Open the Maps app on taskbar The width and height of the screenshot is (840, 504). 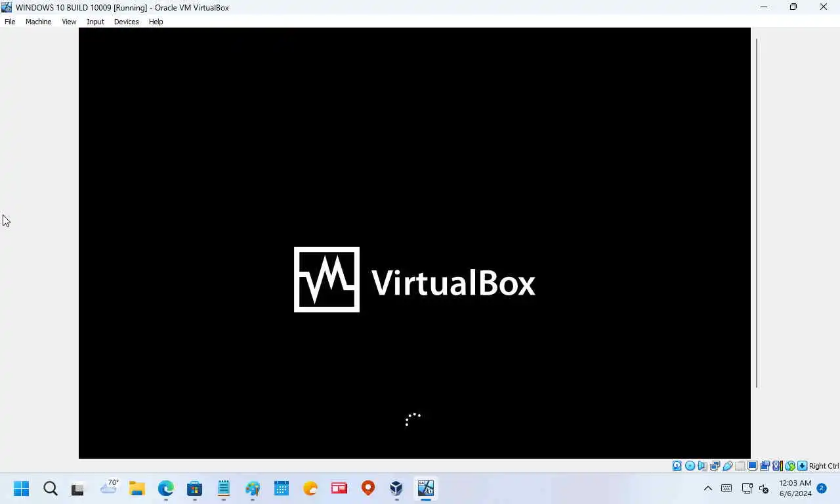(x=368, y=488)
